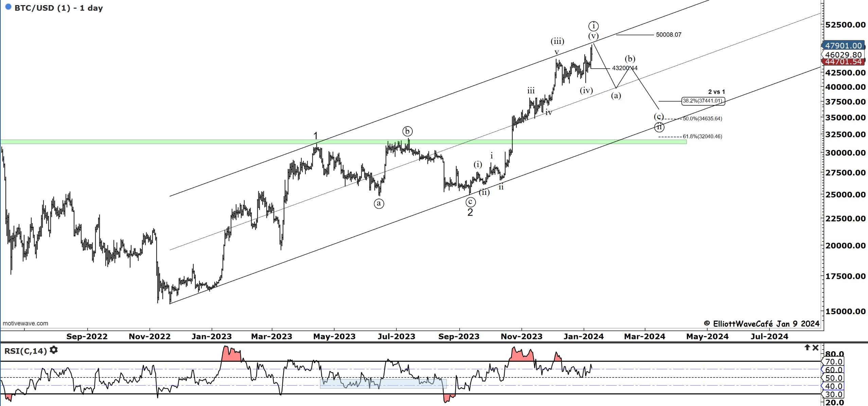The image size is (868, 406).
Task: Click the 47901.00 blue price tag
Action: [x=843, y=46]
